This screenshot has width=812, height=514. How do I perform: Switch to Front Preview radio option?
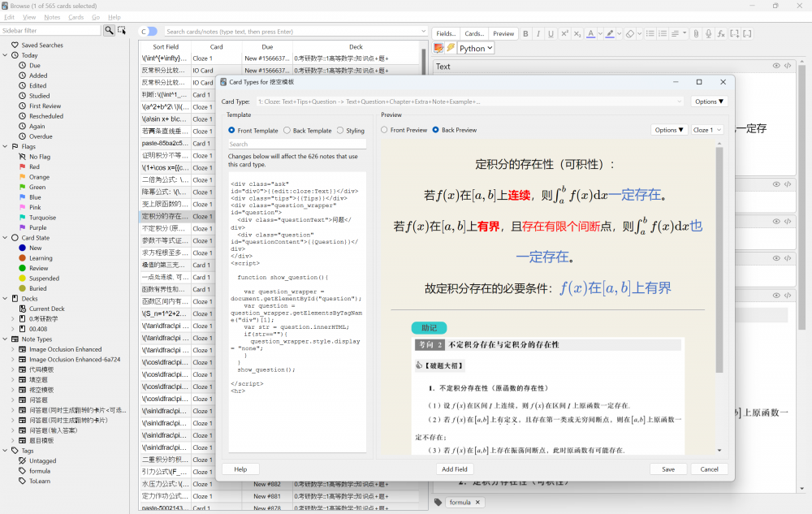[x=384, y=130]
